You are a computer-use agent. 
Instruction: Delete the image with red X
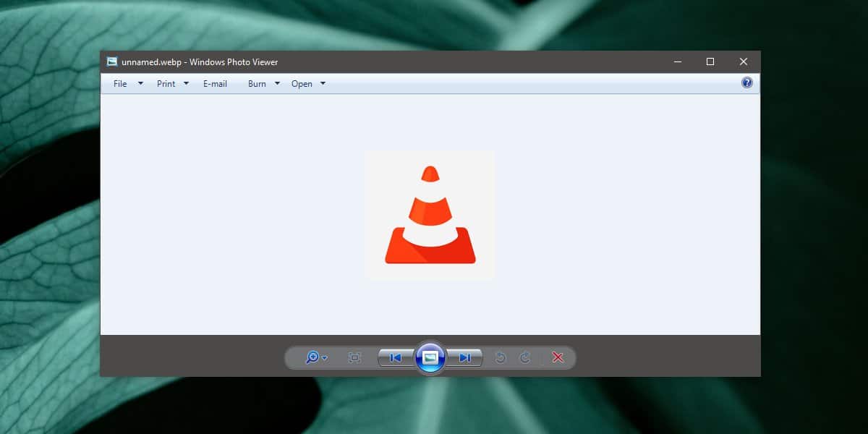coord(558,357)
